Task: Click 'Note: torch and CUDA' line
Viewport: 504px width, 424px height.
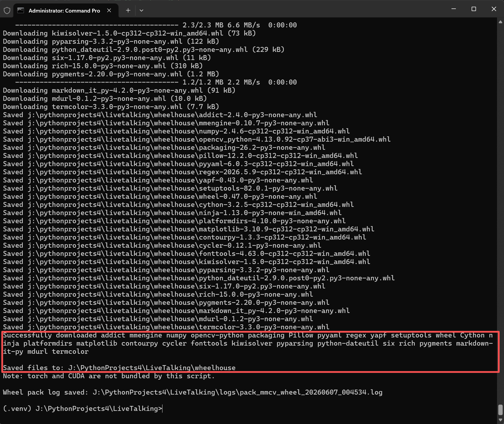Action: 109,376
